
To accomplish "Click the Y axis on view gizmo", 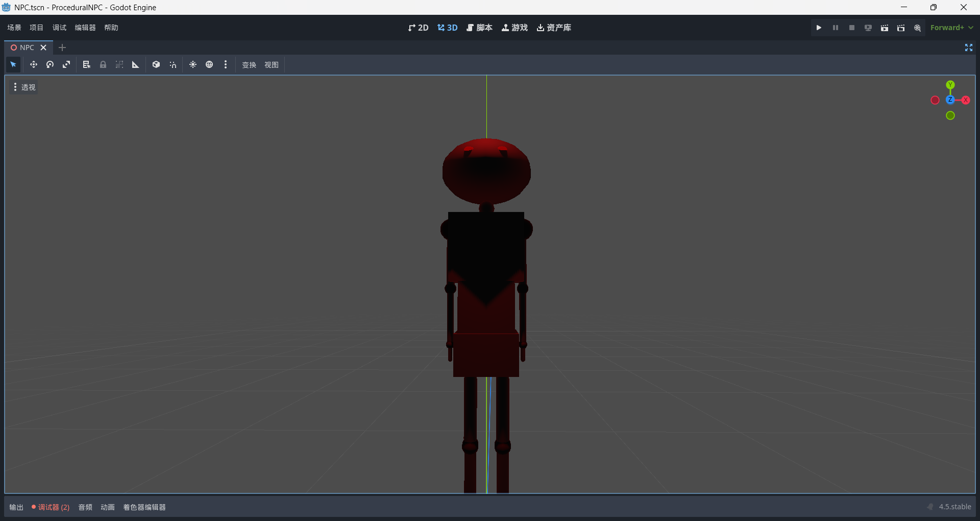I will point(950,85).
